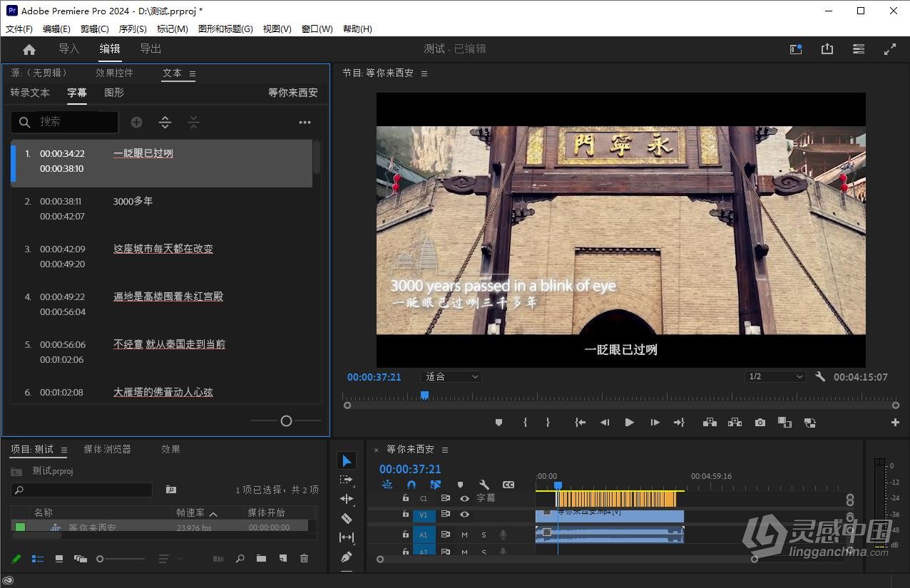The height and width of the screenshot is (588, 910).
Task: Step back one frame
Action: (x=605, y=423)
